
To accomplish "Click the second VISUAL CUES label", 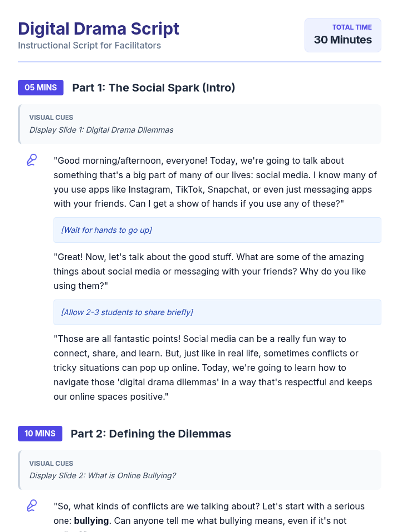I will pyautogui.click(x=51, y=463).
